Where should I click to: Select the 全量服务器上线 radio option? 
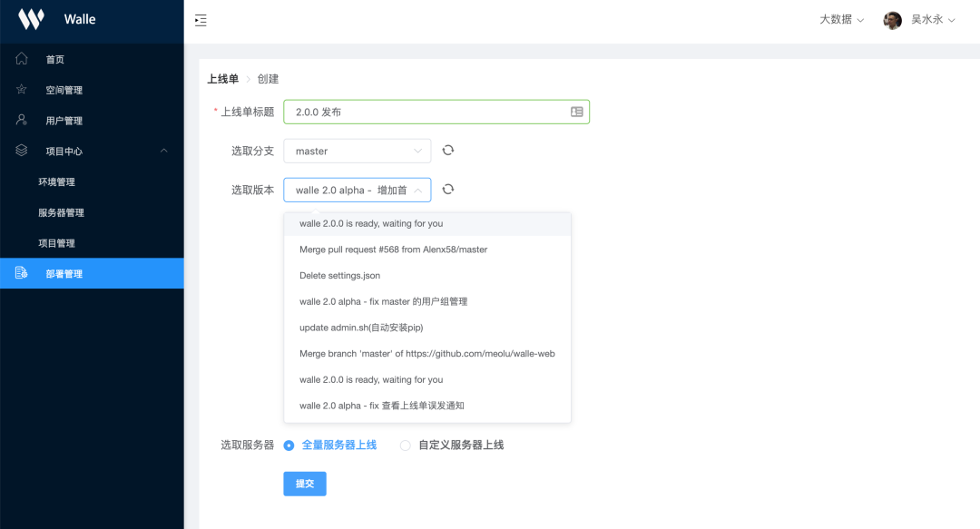click(289, 446)
